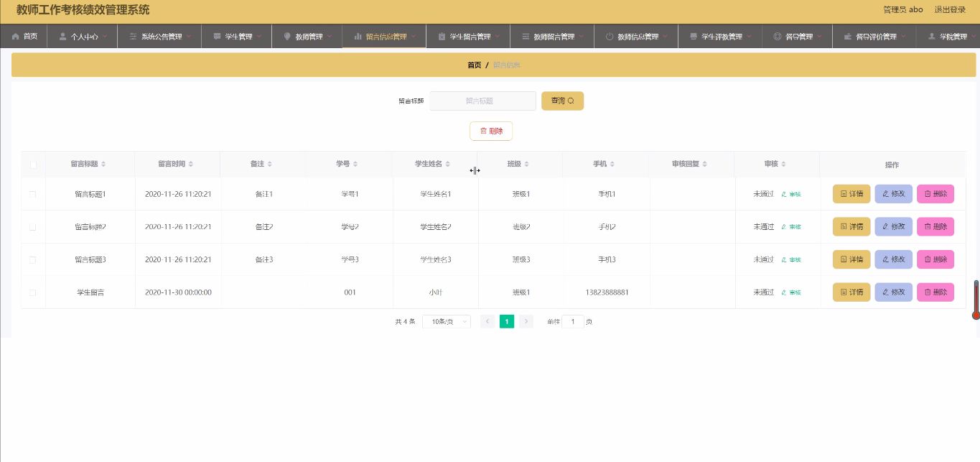
Task: Tick the select-all checkbox in the table header
Action: [x=33, y=165]
